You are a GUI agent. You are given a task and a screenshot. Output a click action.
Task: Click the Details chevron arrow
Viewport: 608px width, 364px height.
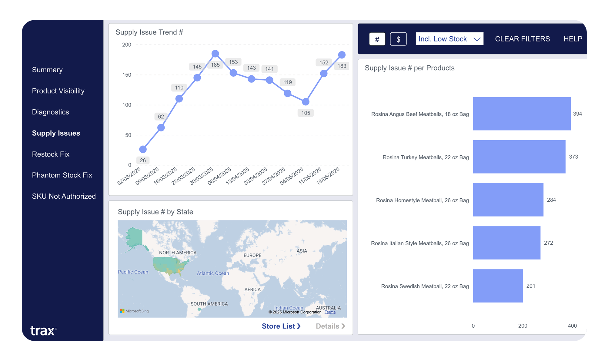pos(343,326)
